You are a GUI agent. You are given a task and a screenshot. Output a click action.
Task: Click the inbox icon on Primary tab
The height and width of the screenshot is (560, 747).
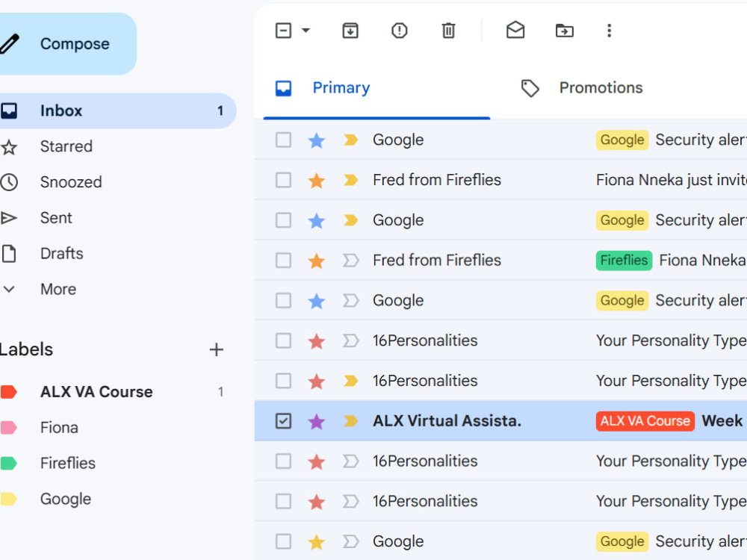point(283,88)
